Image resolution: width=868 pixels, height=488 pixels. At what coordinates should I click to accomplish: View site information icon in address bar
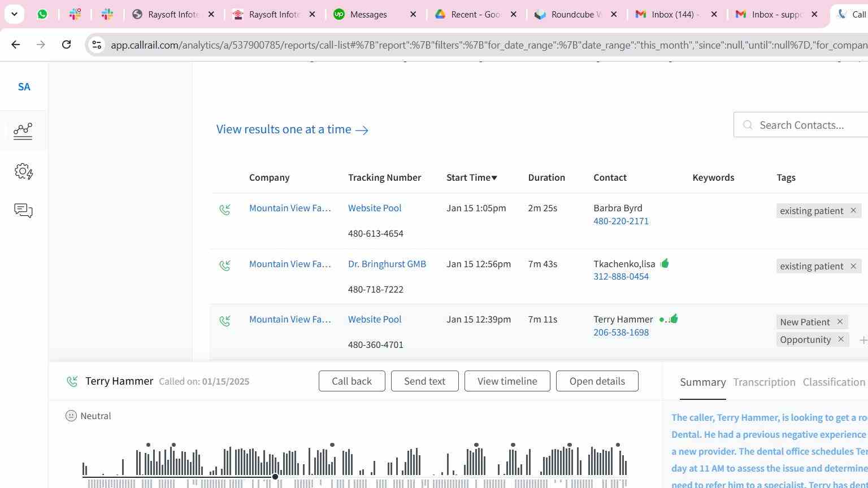97,45
